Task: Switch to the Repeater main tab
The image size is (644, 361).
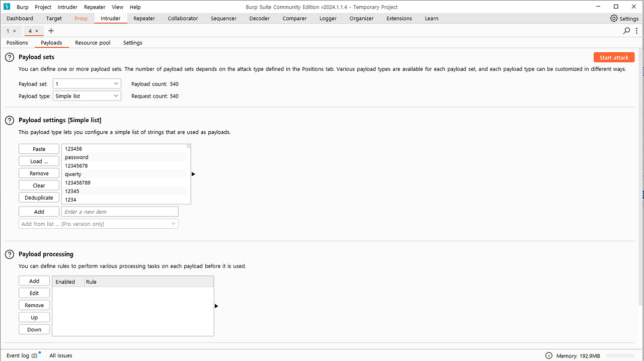Action: coord(144,18)
